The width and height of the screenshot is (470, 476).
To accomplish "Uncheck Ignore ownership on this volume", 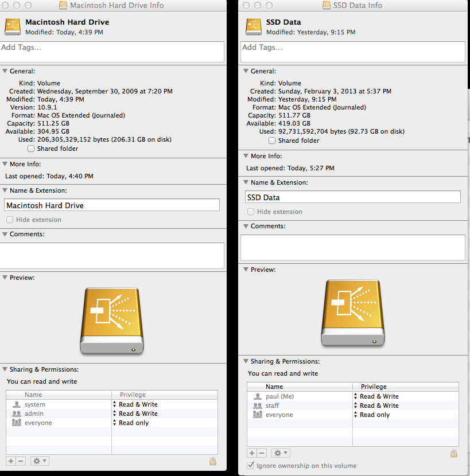I will point(250,465).
